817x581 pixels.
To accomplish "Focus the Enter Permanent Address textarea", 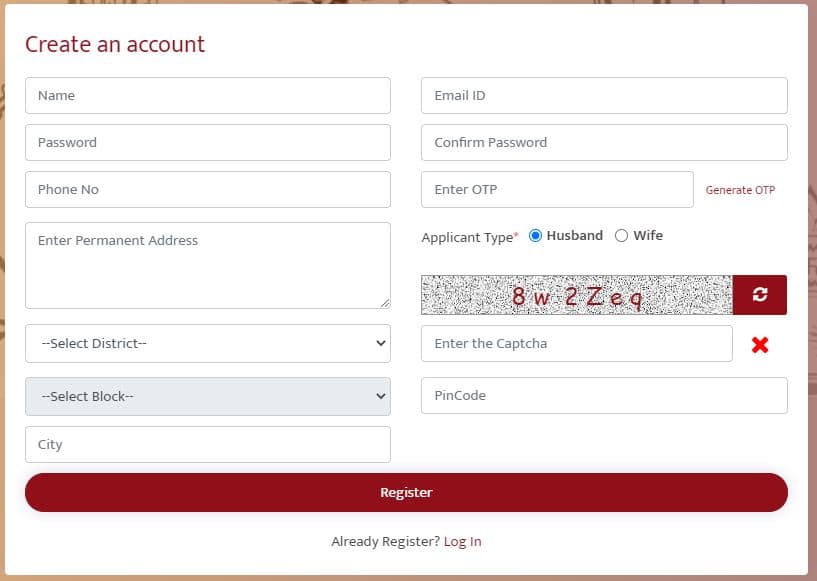I will point(208,265).
